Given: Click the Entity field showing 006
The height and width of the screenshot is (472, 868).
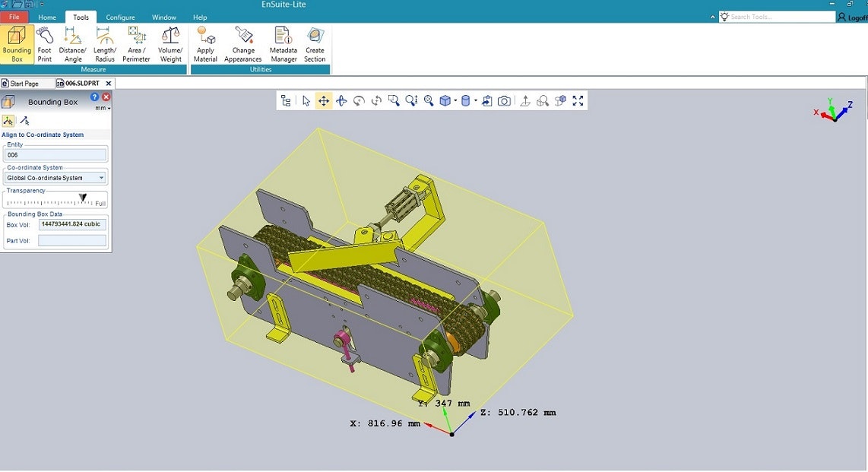Looking at the screenshot, I should point(55,155).
